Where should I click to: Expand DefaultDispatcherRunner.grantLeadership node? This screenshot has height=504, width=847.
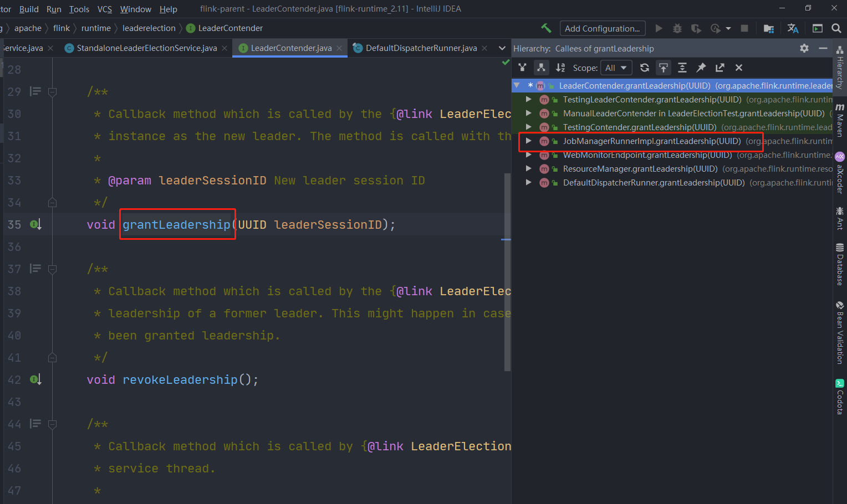(529, 182)
